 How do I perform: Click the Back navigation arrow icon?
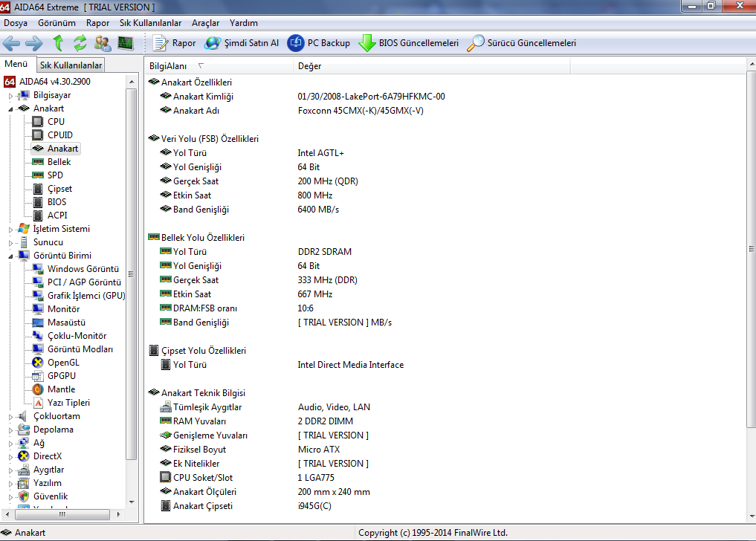(x=12, y=43)
